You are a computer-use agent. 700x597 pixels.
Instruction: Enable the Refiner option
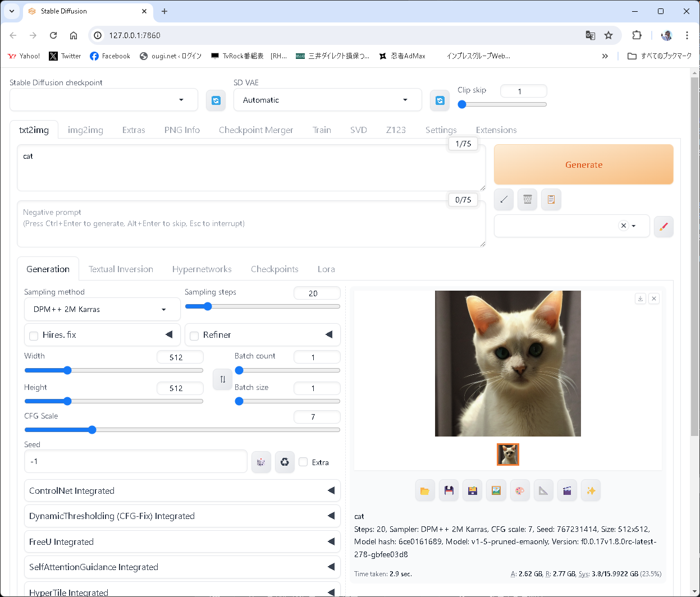pos(194,335)
